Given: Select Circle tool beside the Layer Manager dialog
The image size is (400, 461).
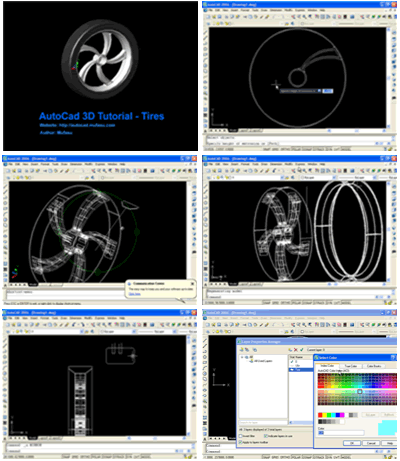Looking at the screenshot, I should [x=205, y=374].
